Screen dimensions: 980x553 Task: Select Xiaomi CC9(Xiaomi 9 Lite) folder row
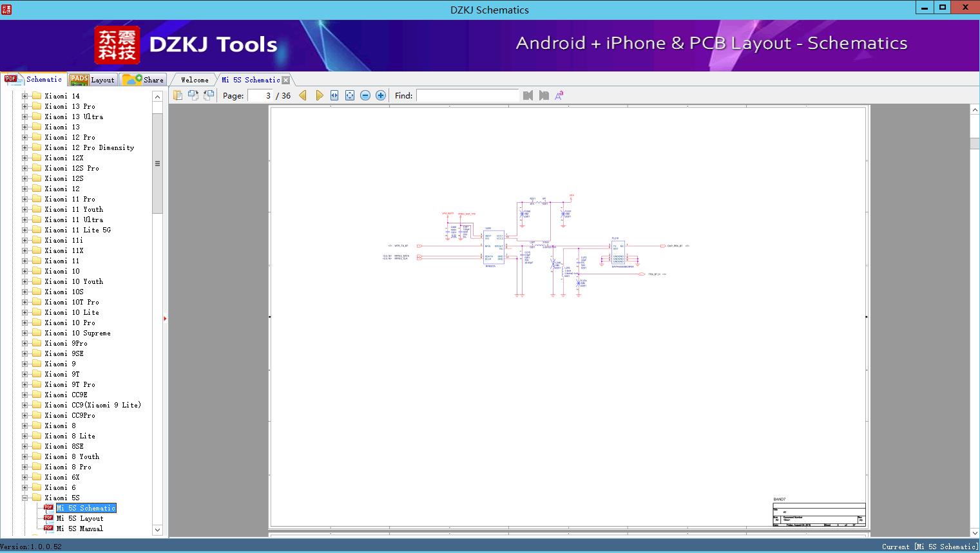point(93,405)
